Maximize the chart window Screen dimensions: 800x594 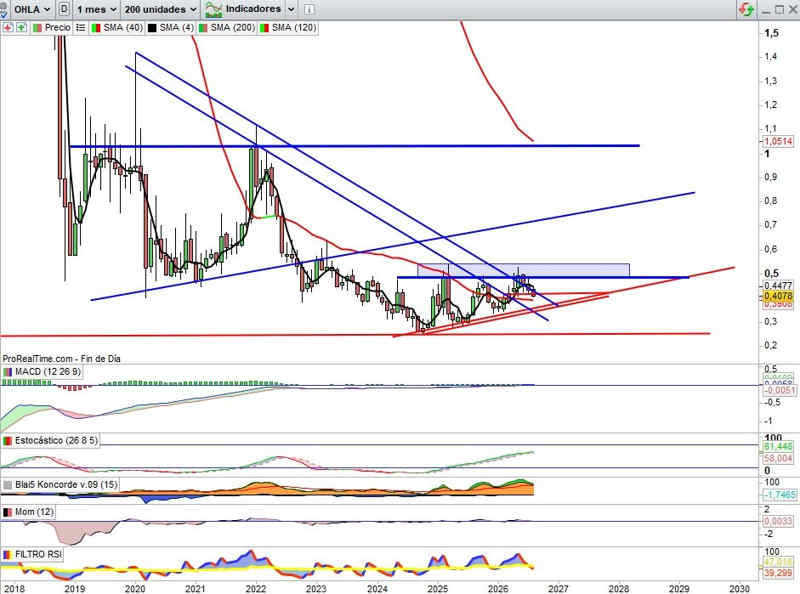(779, 9)
